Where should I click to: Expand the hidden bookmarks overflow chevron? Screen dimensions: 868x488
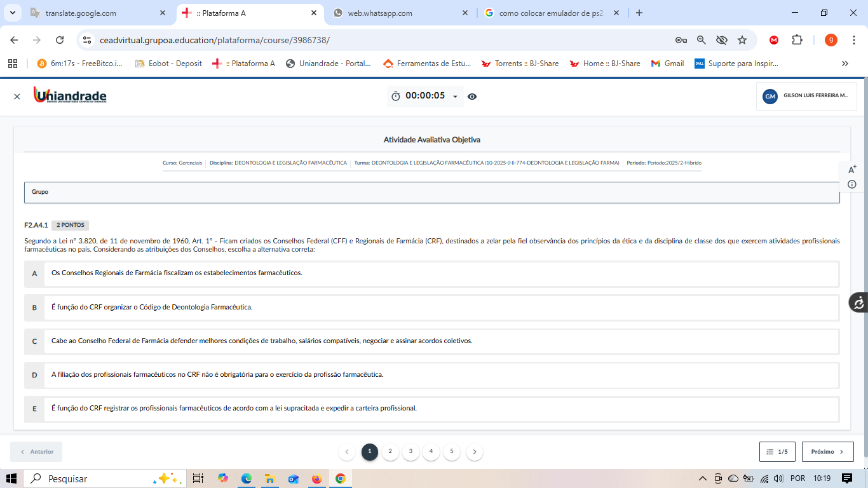pos(844,64)
